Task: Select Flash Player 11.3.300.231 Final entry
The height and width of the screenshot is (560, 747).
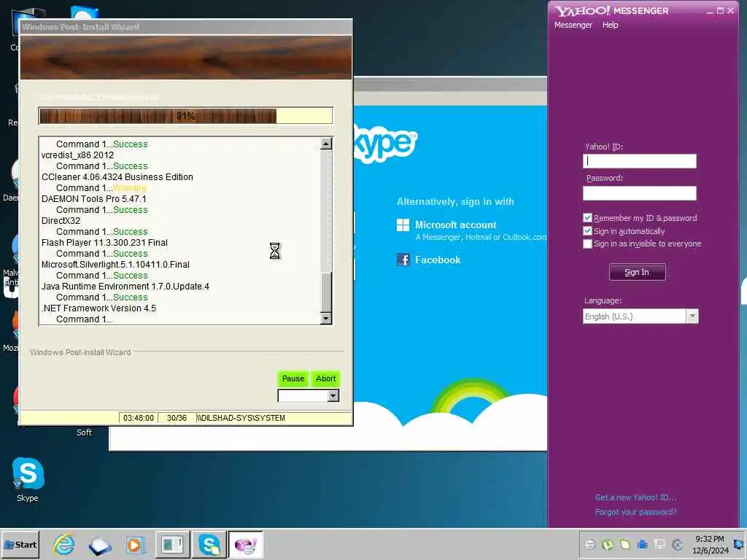Action: pyautogui.click(x=104, y=243)
